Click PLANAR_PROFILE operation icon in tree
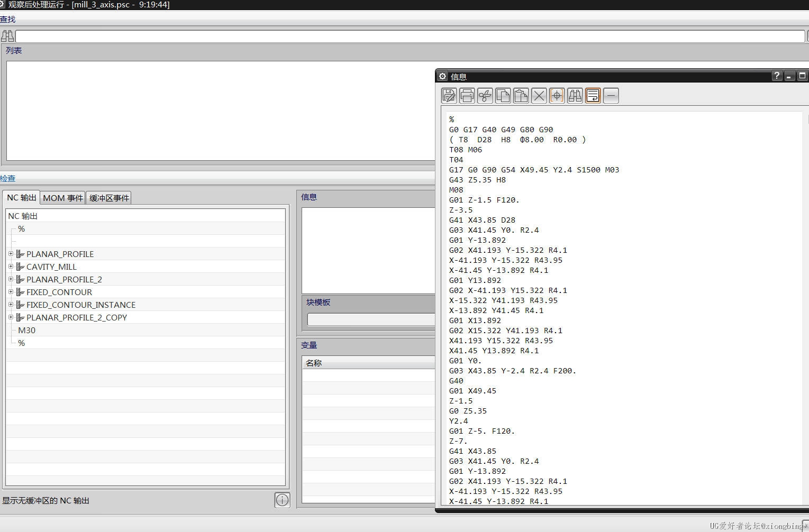809x532 pixels. click(x=21, y=254)
